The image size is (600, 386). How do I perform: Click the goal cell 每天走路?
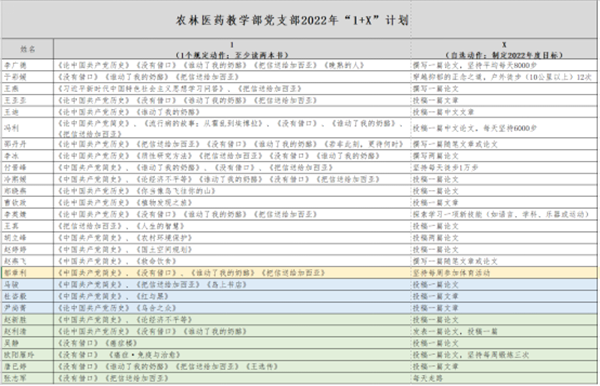504,378
